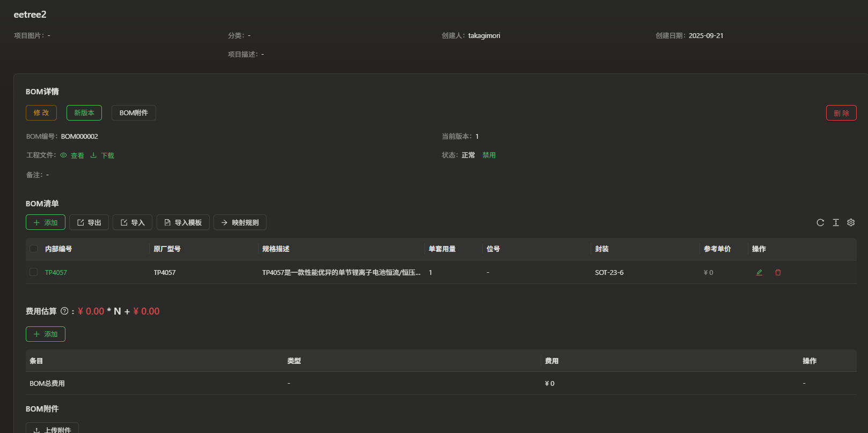Download the engineering file via 下载

(x=103, y=155)
